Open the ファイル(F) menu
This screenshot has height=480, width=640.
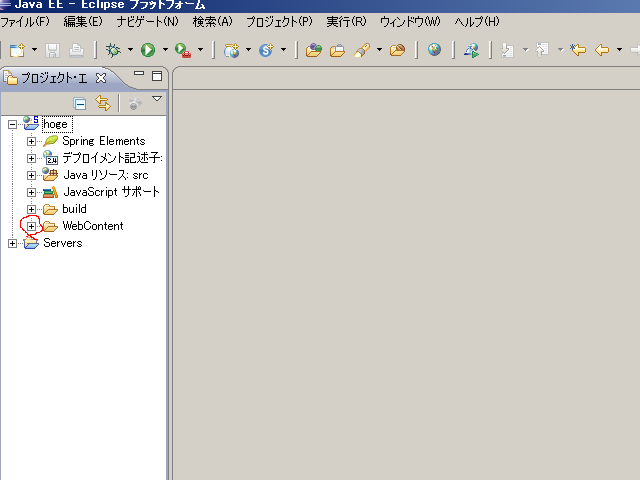pyautogui.click(x=25, y=22)
